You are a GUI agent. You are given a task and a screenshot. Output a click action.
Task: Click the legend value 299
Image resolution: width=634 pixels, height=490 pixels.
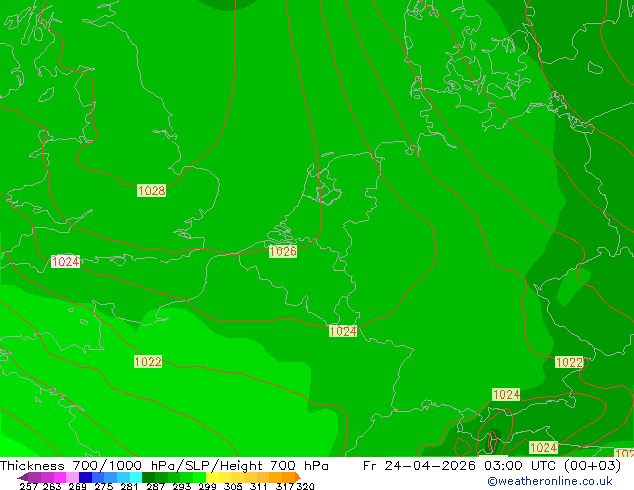207,486
